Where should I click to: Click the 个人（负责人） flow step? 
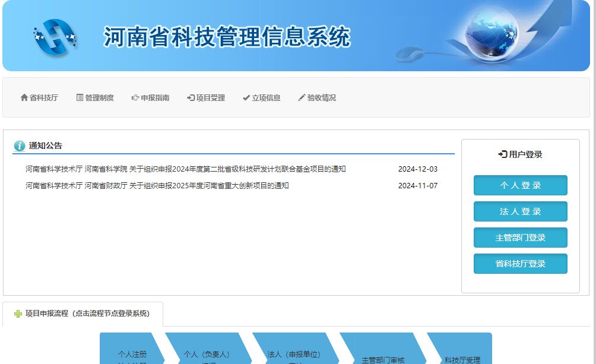[208, 349]
